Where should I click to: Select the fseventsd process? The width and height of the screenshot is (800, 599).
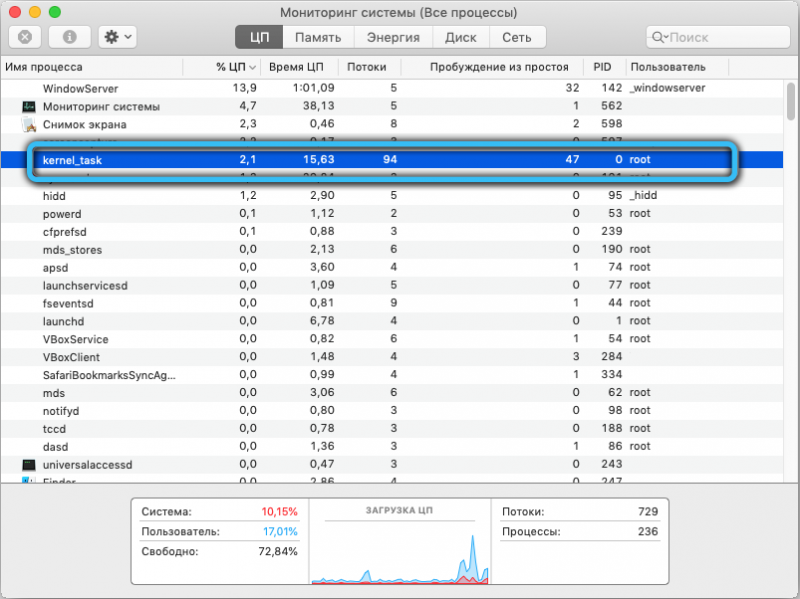[x=392, y=303]
